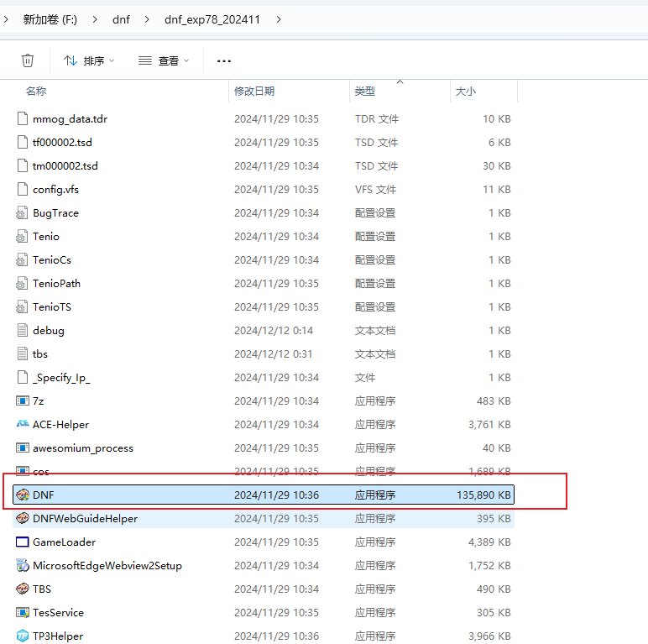
Task: Click the file name TesService
Action: [58, 613]
